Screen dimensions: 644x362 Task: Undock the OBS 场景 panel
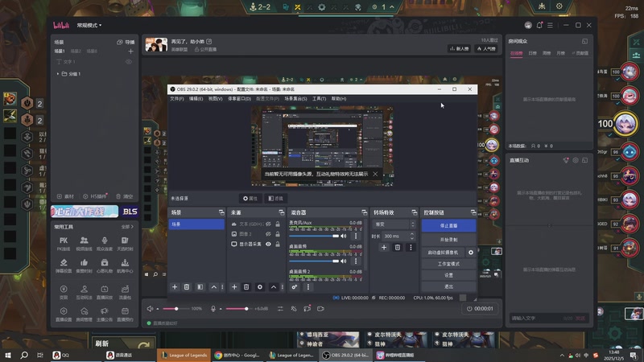click(221, 212)
